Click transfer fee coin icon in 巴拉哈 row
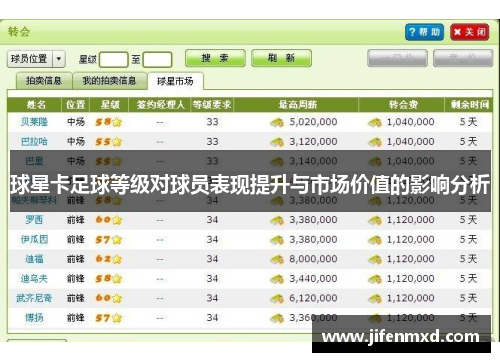500x362 pixels. [x=375, y=143]
